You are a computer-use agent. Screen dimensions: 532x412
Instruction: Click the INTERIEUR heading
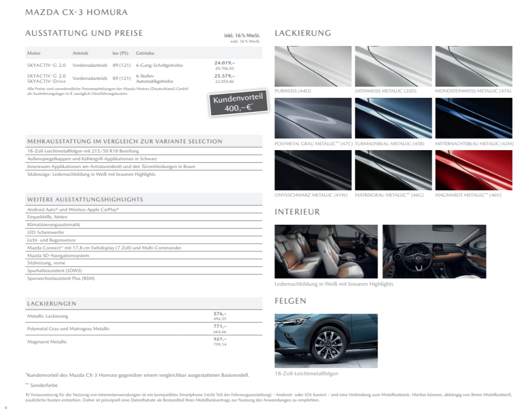click(297, 212)
